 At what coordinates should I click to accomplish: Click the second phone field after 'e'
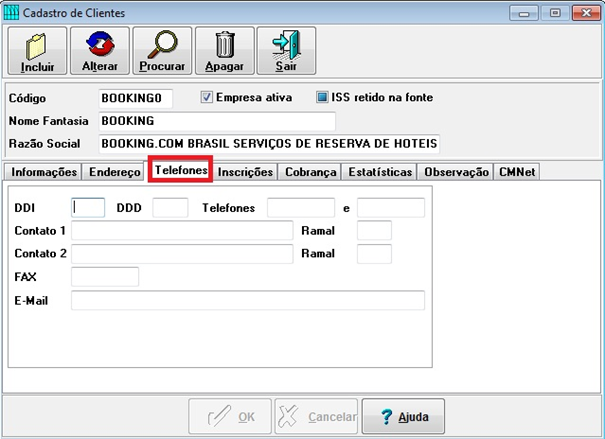coord(391,208)
